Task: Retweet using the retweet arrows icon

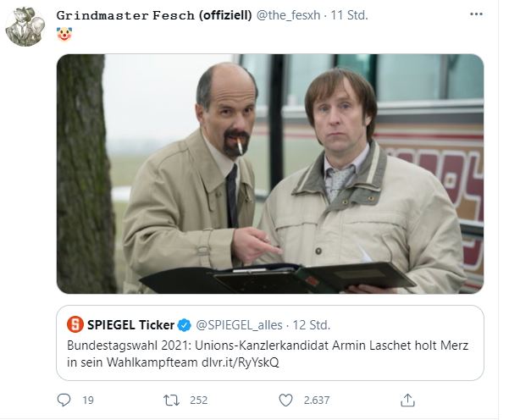Action: coord(169,399)
